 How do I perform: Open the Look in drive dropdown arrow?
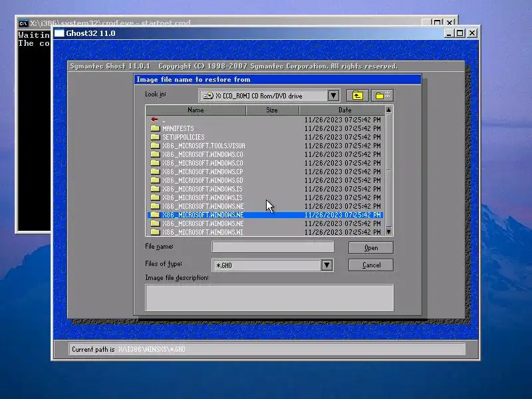click(x=334, y=96)
